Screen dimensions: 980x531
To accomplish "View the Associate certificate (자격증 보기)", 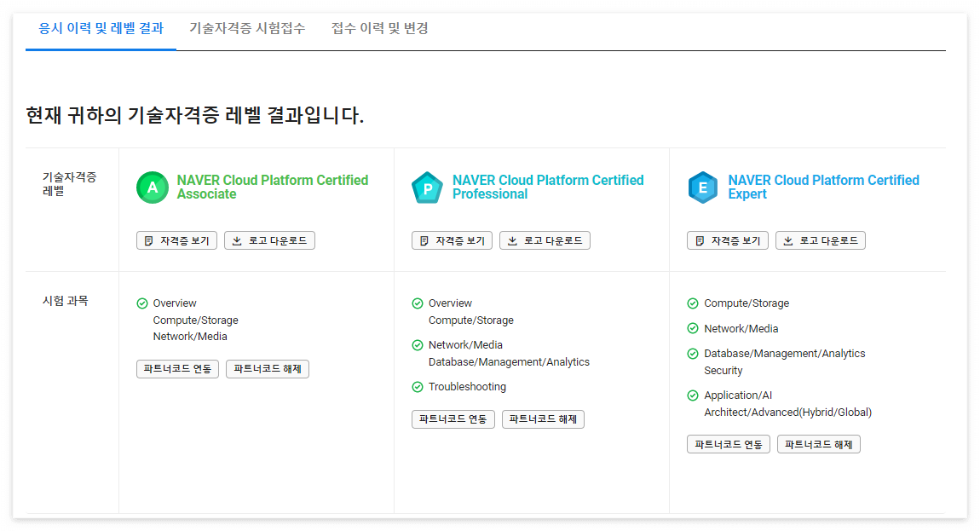I will pyautogui.click(x=177, y=241).
